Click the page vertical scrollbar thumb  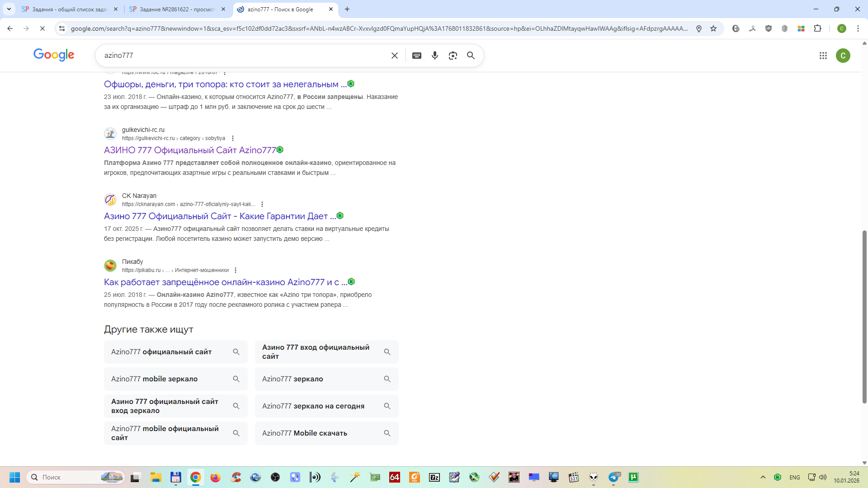[864, 316]
